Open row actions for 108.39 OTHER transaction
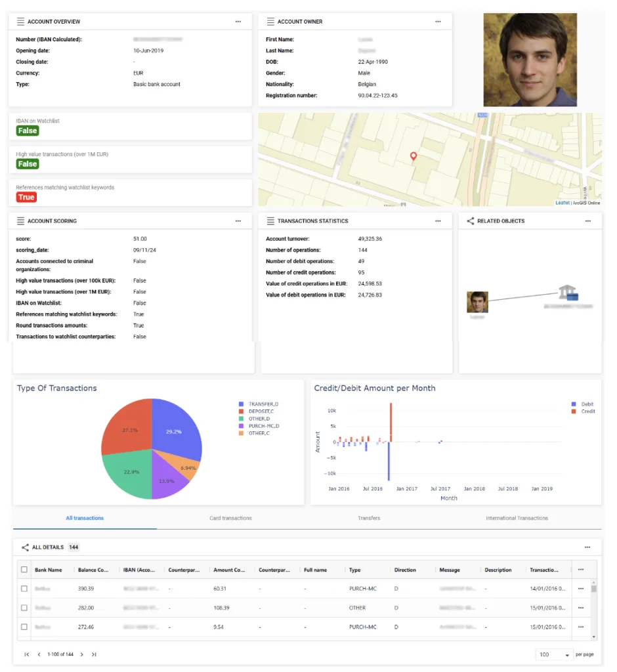The width and height of the screenshot is (617, 672). (580, 608)
